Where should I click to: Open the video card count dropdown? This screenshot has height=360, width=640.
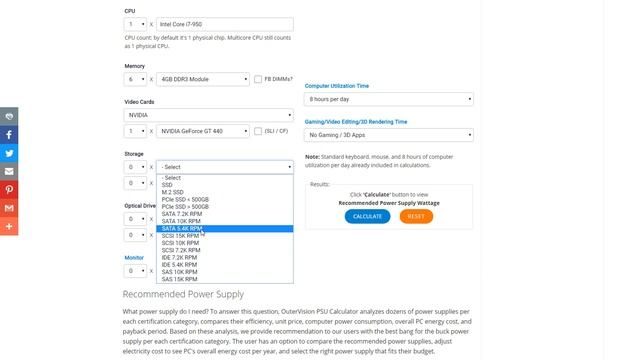coord(135,131)
